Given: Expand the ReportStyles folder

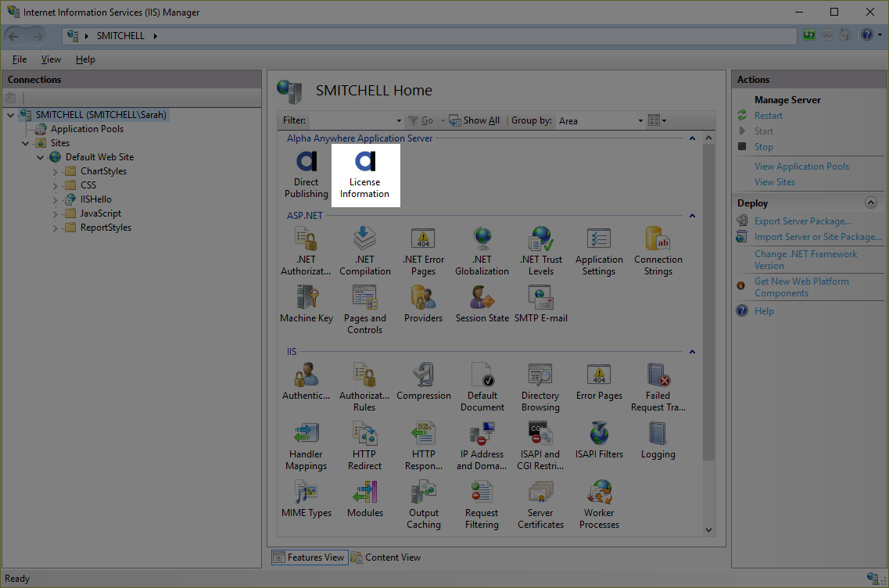Looking at the screenshot, I should point(55,228).
